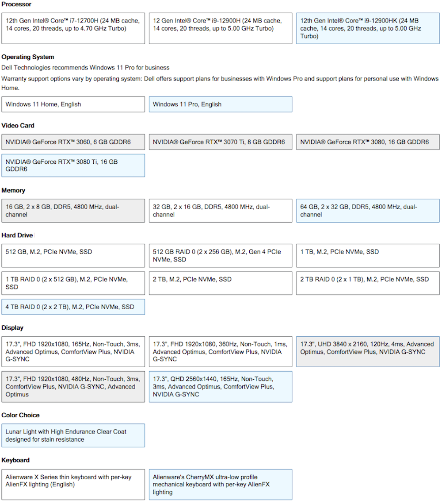Screen dimensions: 442x504
Task: Choose the CherryMX mechanical keyboard option
Action: (x=221, y=485)
